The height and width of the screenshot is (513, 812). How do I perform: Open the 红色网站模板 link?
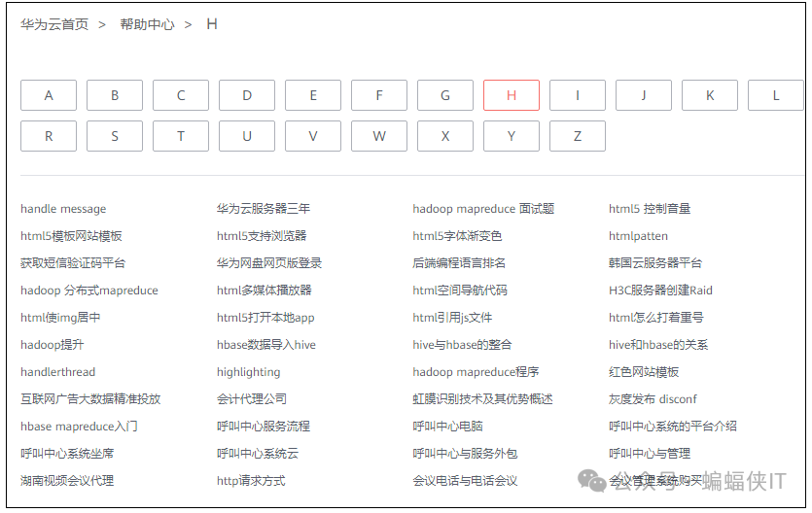[x=644, y=372]
